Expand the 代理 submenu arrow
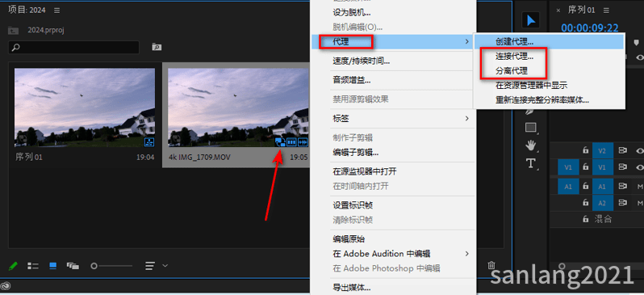The width and height of the screenshot is (644, 295). pyautogui.click(x=467, y=41)
